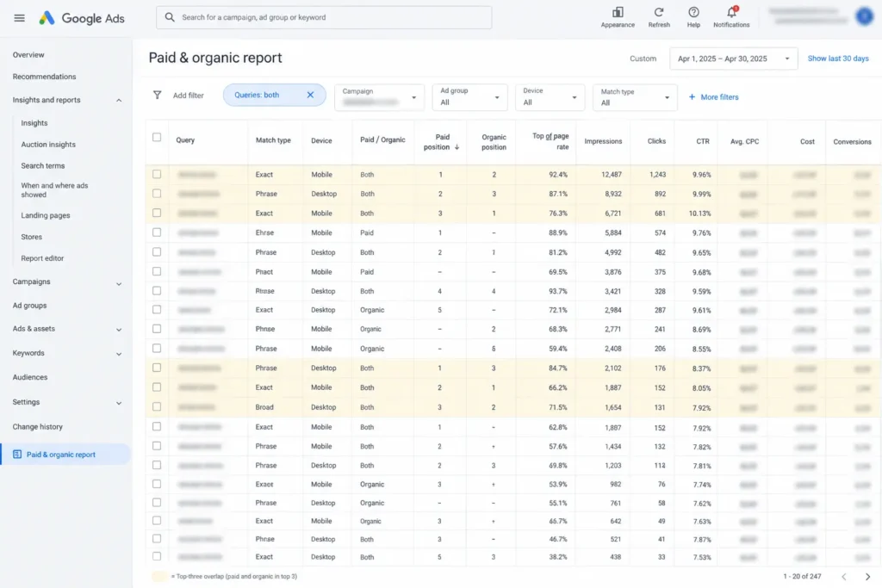Open the Help menu
Screen dimensions: 882x588
(693, 17)
